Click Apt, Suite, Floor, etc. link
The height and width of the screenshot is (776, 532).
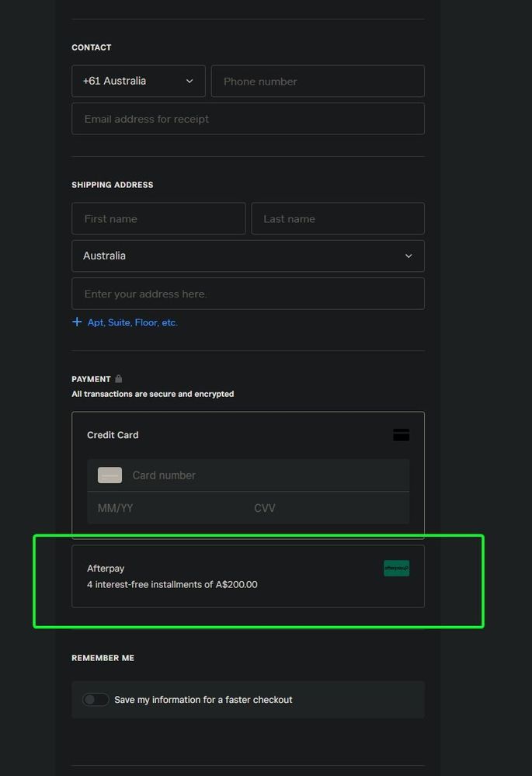click(132, 322)
